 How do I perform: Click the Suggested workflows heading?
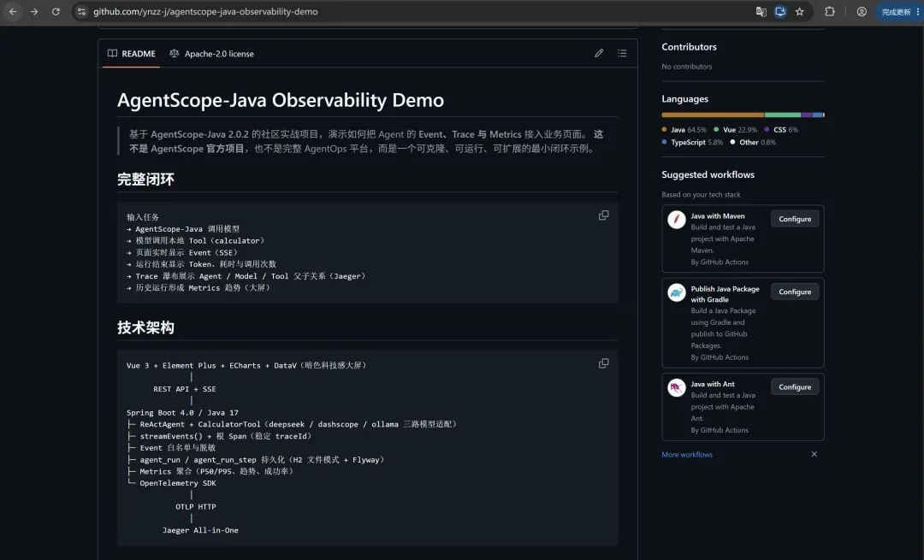coord(708,175)
